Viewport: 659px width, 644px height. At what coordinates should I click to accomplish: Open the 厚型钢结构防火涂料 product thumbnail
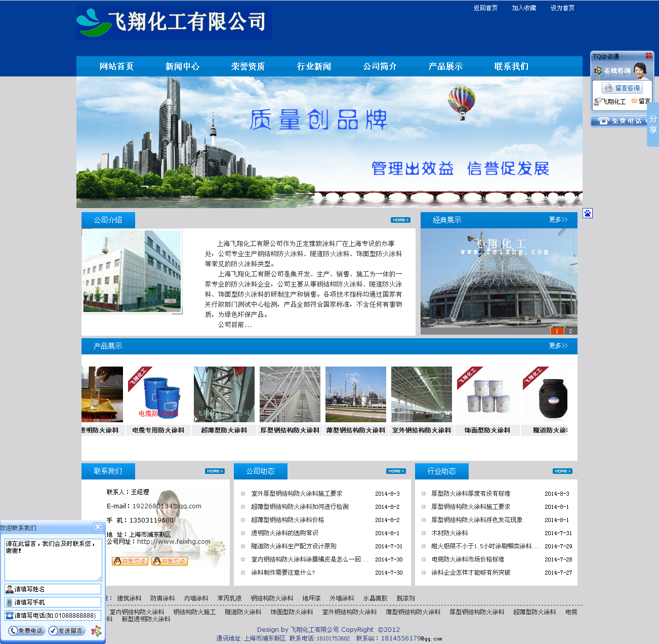(x=290, y=394)
